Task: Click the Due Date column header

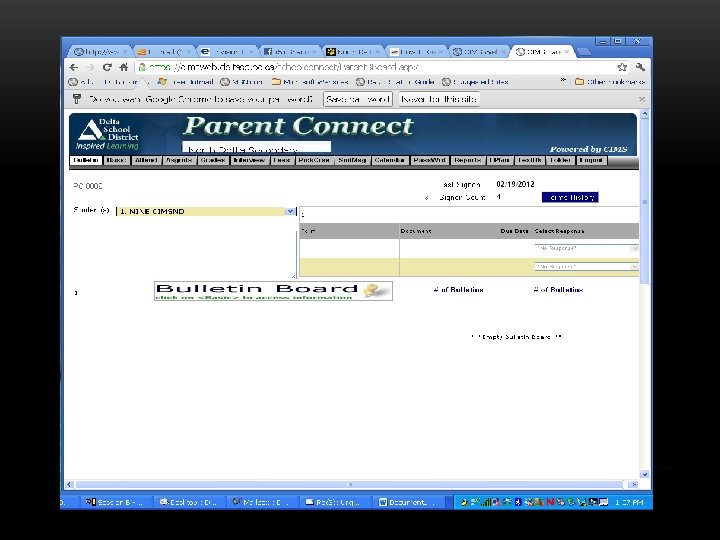Action: 514,231
